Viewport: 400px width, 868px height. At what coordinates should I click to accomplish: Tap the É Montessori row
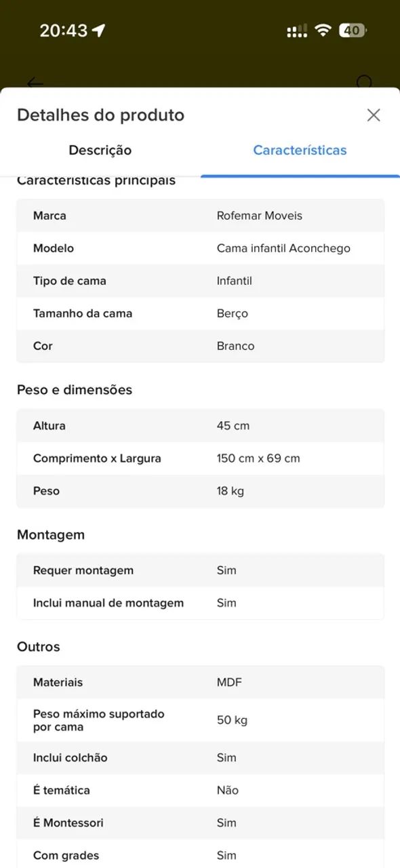click(201, 823)
